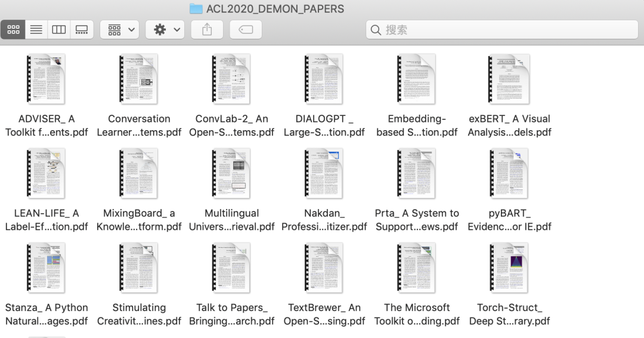The image size is (644, 338).
Task: Select Stanza_ A Python Natural PDF icon
Action: point(46,268)
